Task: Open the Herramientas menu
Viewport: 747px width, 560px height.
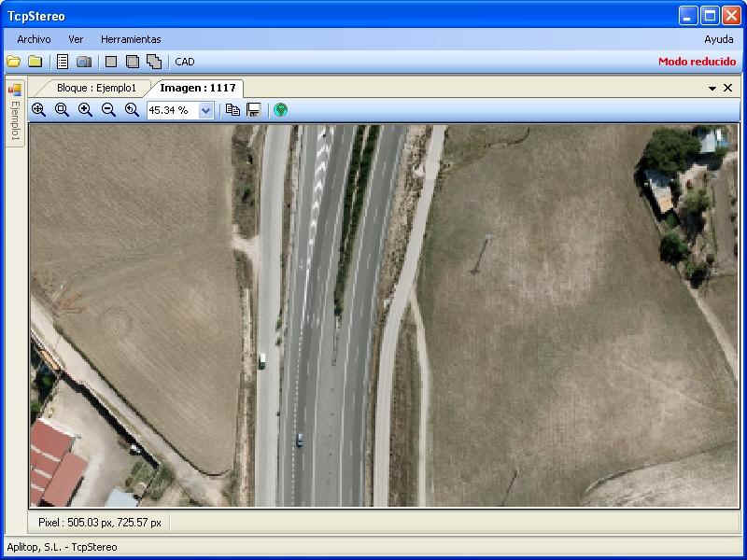Action: pyautogui.click(x=131, y=39)
